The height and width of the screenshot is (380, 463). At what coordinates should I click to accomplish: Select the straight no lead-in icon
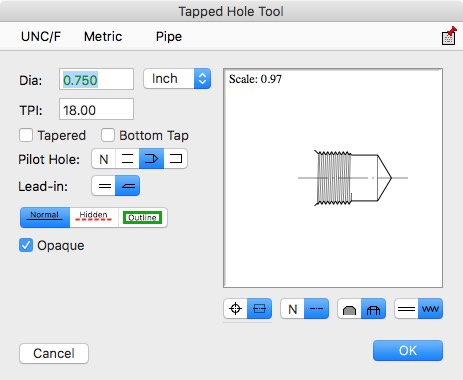(x=104, y=186)
